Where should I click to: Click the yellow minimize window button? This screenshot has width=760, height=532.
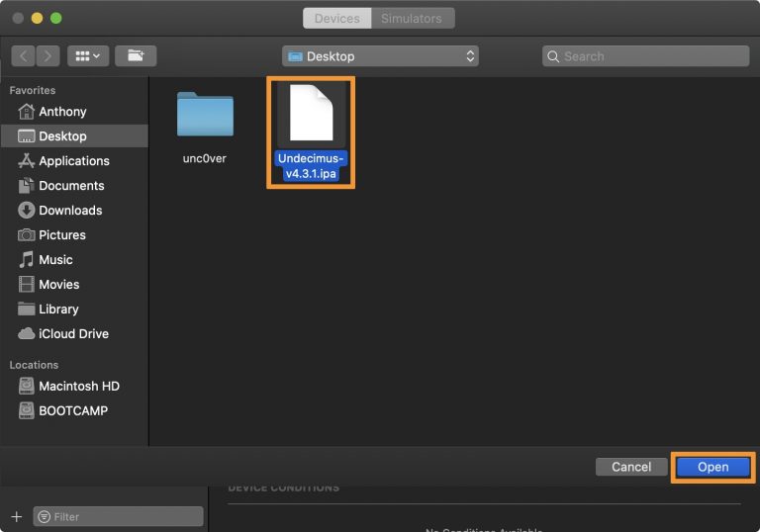pyautogui.click(x=37, y=19)
